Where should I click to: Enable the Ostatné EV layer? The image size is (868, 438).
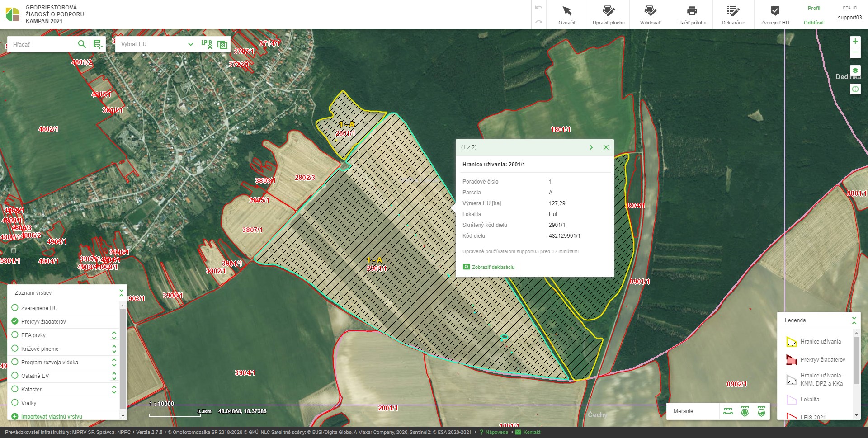[14, 376]
